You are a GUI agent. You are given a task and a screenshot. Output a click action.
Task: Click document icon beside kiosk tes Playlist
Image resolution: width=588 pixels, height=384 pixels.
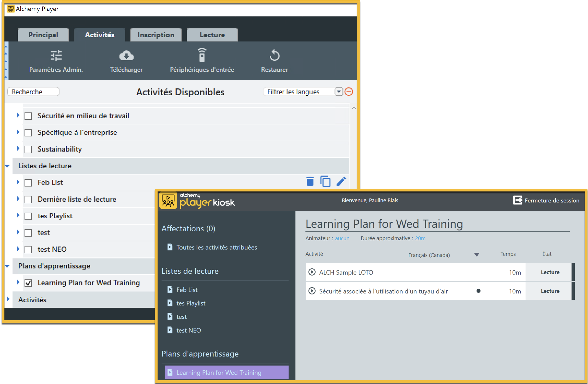170,303
